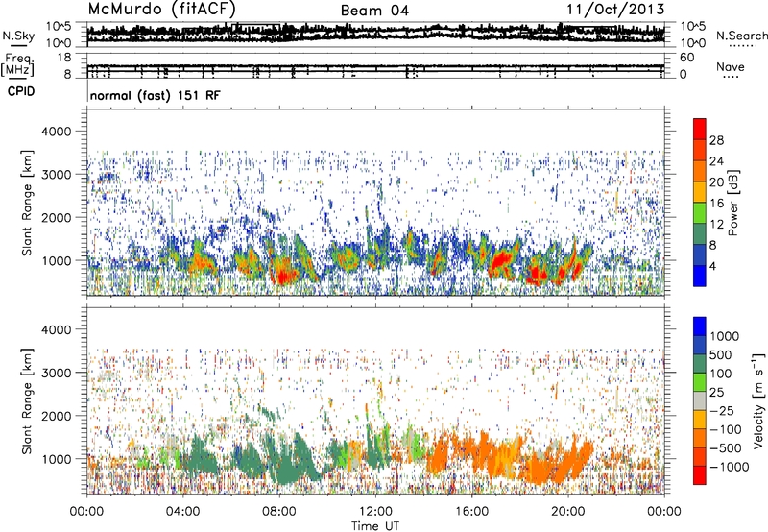Image resolution: width=768 pixels, height=532 pixels.
Task: Click the light green 12–16 dB Power colorbar segment
Action: [700, 213]
